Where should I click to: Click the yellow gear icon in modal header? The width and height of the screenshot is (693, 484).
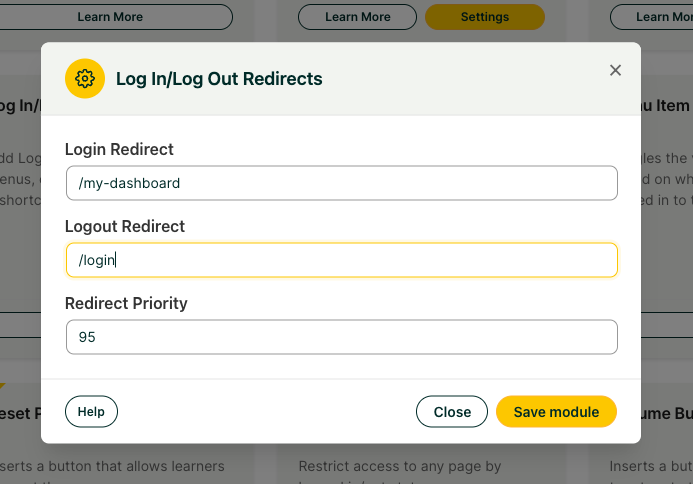tap(85, 79)
